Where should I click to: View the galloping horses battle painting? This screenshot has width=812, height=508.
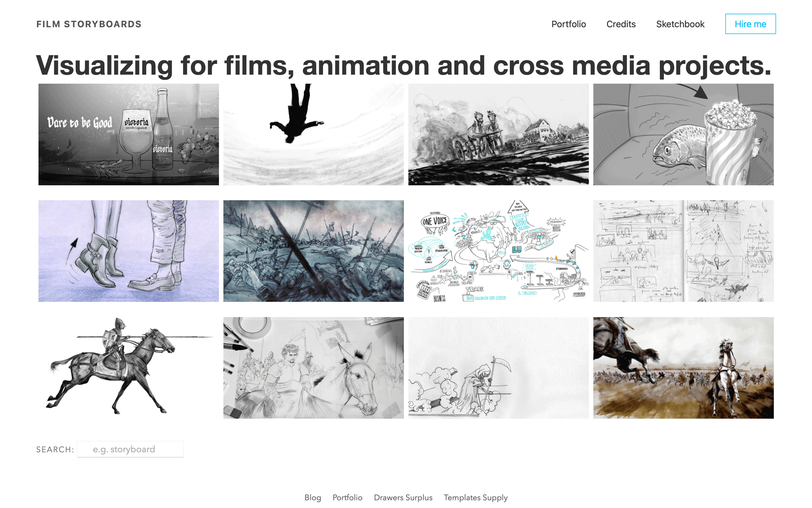point(683,368)
